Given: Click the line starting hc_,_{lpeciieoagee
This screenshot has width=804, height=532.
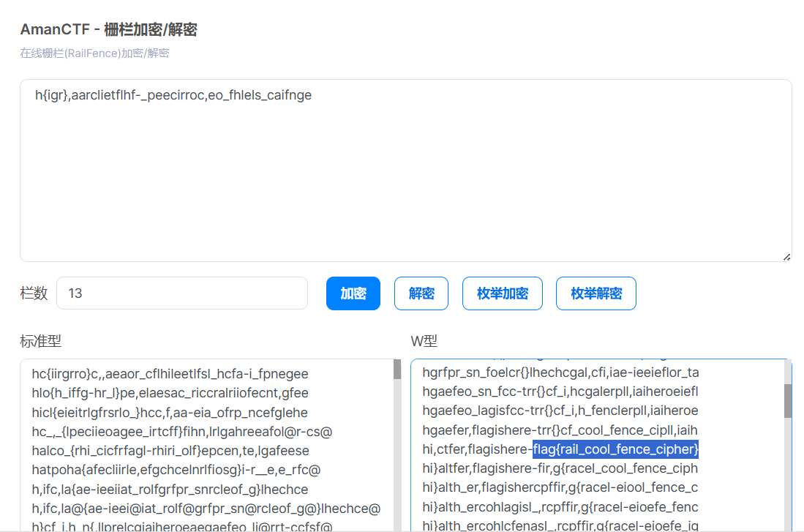Looking at the screenshot, I should click(x=182, y=432).
